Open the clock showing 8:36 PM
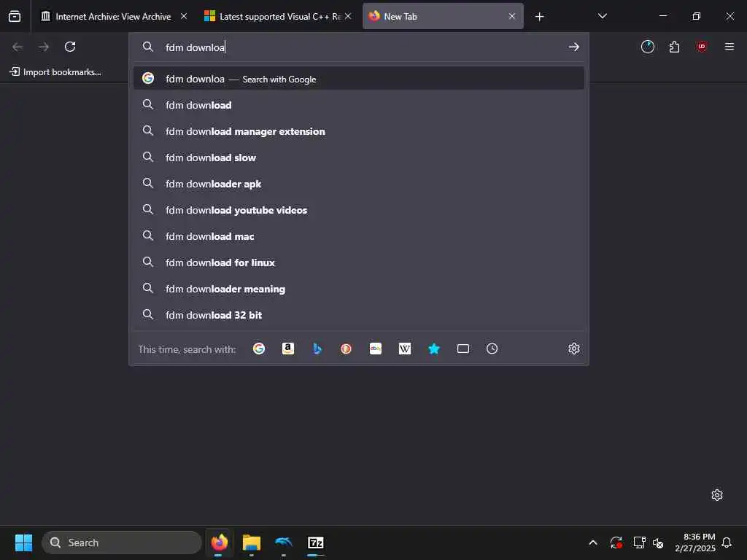This screenshot has width=747, height=560. (x=695, y=542)
